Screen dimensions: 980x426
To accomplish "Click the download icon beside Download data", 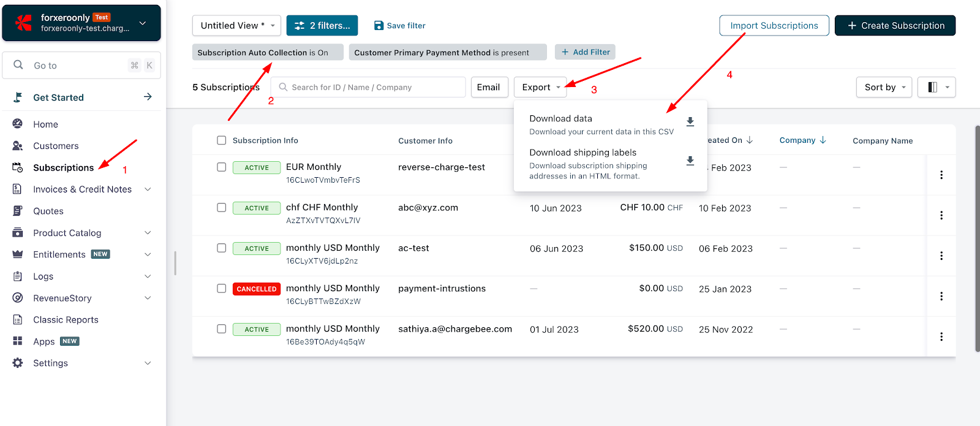I will pos(690,122).
